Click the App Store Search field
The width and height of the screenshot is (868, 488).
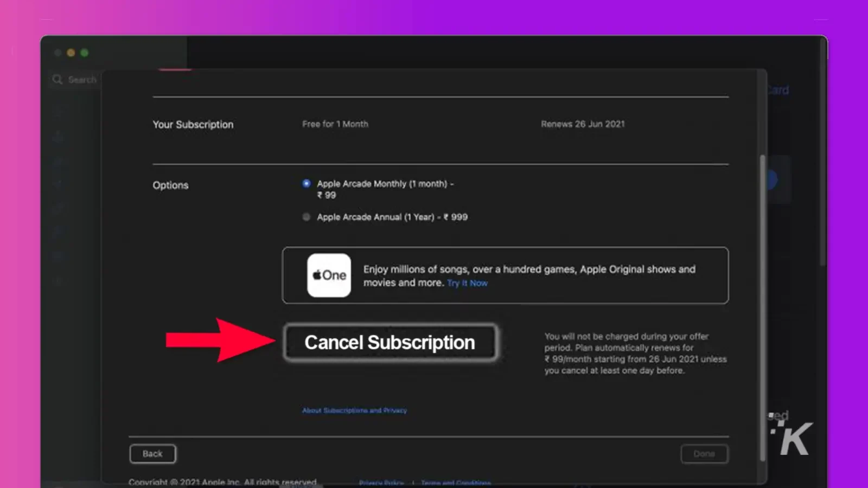coord(74,80)
